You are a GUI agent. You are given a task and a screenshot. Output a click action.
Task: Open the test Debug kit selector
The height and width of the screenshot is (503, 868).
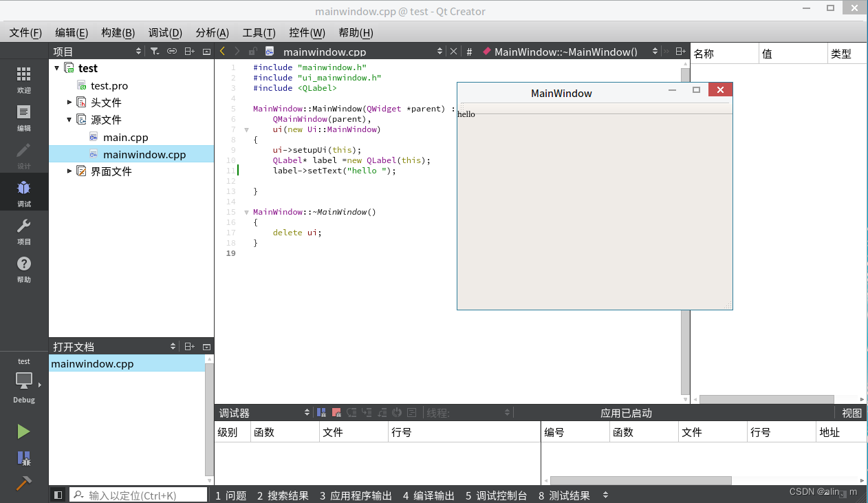click(24, 381)
